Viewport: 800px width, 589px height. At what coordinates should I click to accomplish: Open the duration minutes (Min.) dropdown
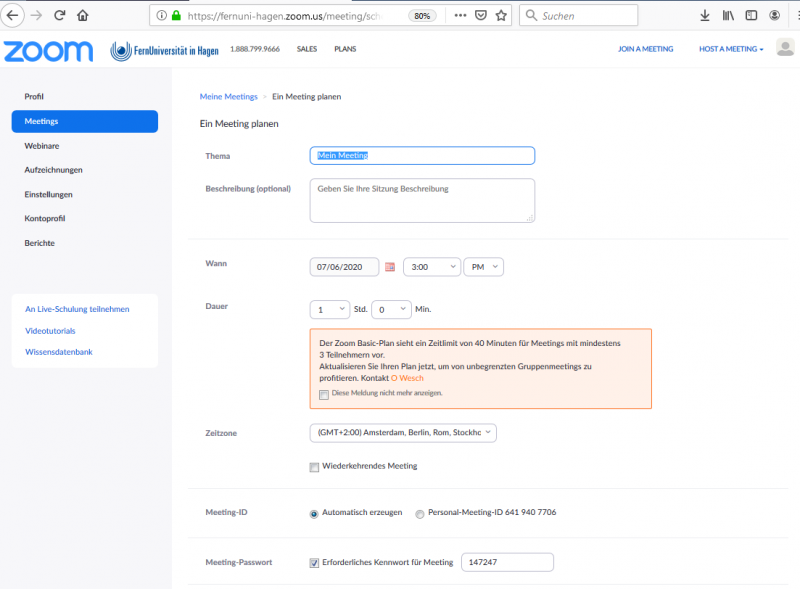pyautogui.click(x=391, y=310)
